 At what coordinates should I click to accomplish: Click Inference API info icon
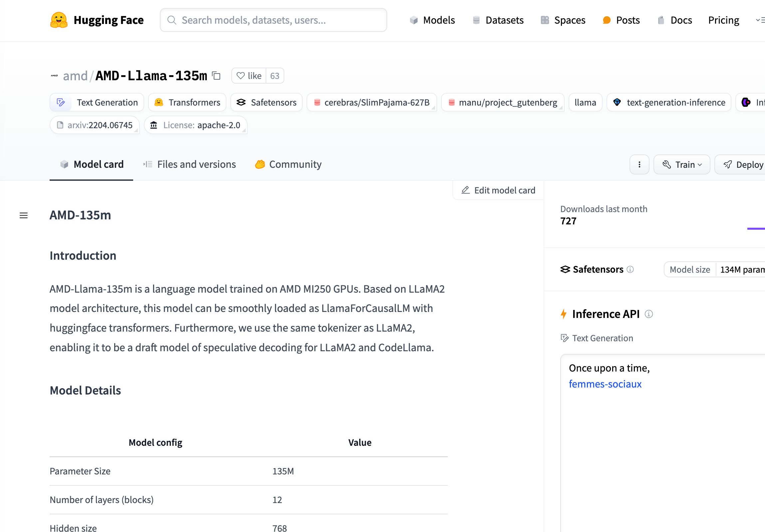(649, 314)
